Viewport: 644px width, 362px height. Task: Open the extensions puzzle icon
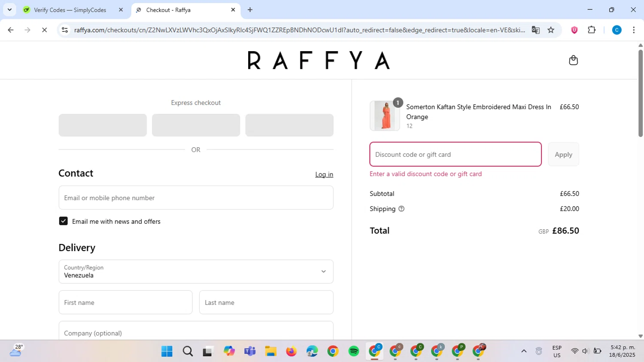592,30
